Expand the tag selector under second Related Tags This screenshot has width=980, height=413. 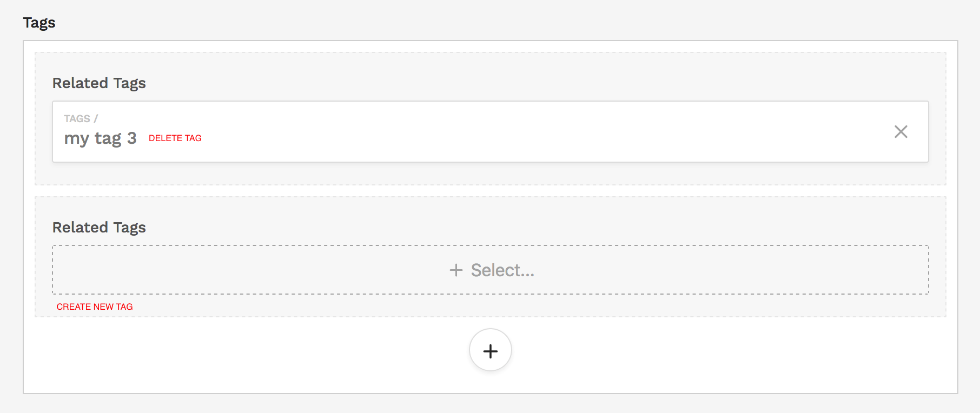click(x=490, y=270)
